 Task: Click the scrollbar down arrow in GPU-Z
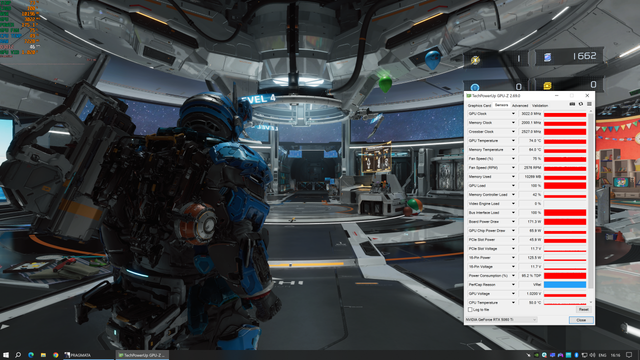point(590,302)
